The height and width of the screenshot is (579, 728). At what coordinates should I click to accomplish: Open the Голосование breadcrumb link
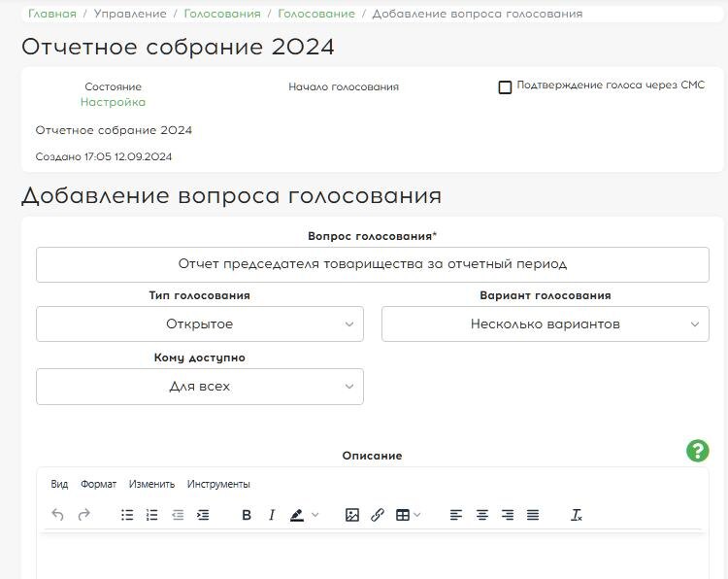316,14
